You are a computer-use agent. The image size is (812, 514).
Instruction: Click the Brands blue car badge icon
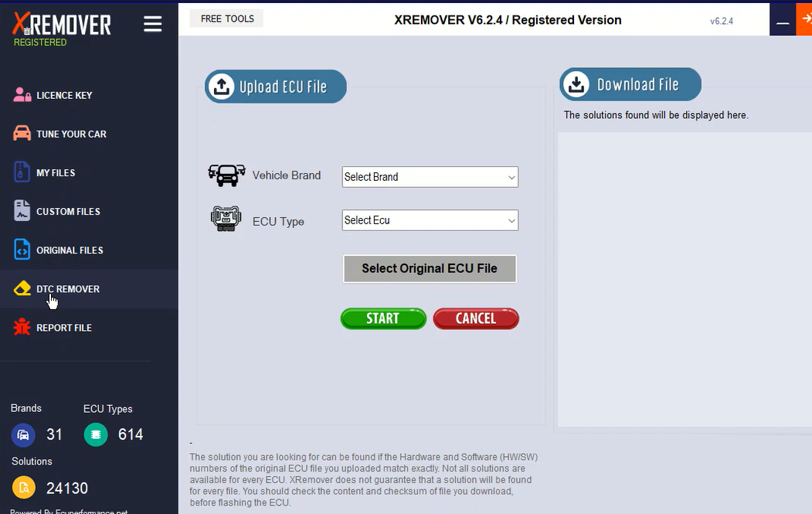pos(23,434)
